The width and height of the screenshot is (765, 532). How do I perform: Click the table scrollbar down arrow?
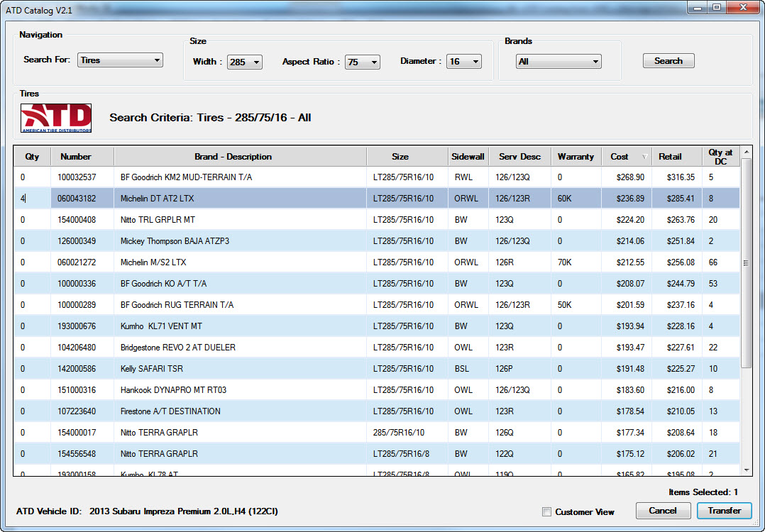(x=746, y=470)
